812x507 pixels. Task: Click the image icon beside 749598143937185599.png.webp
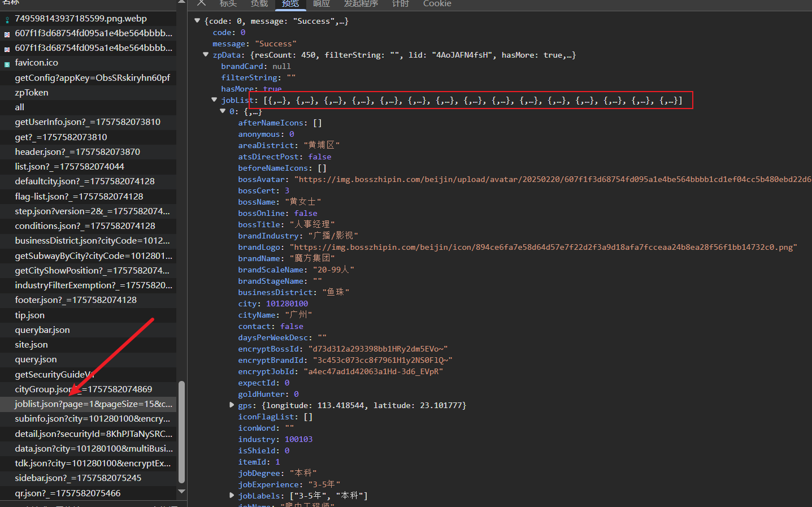coord(7,19)
